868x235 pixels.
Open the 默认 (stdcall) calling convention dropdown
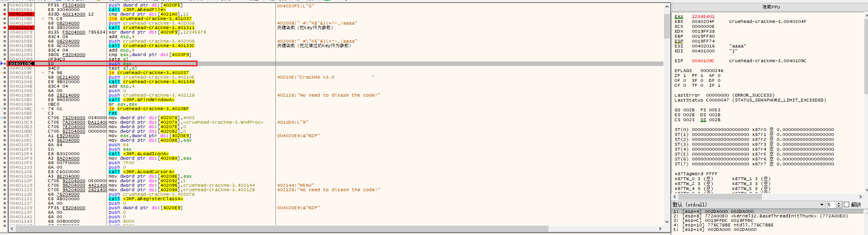coord(748,205)
